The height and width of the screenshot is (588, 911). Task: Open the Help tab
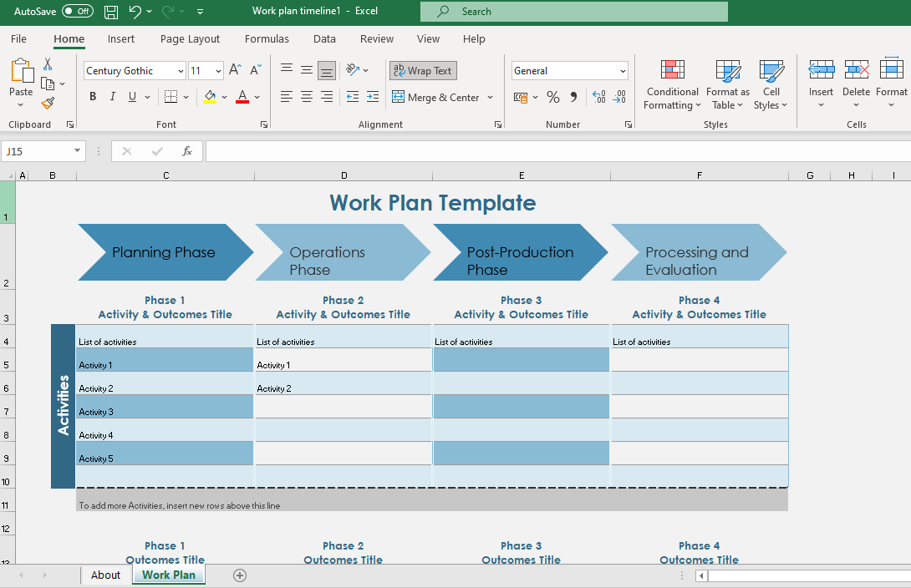(474, 39)
